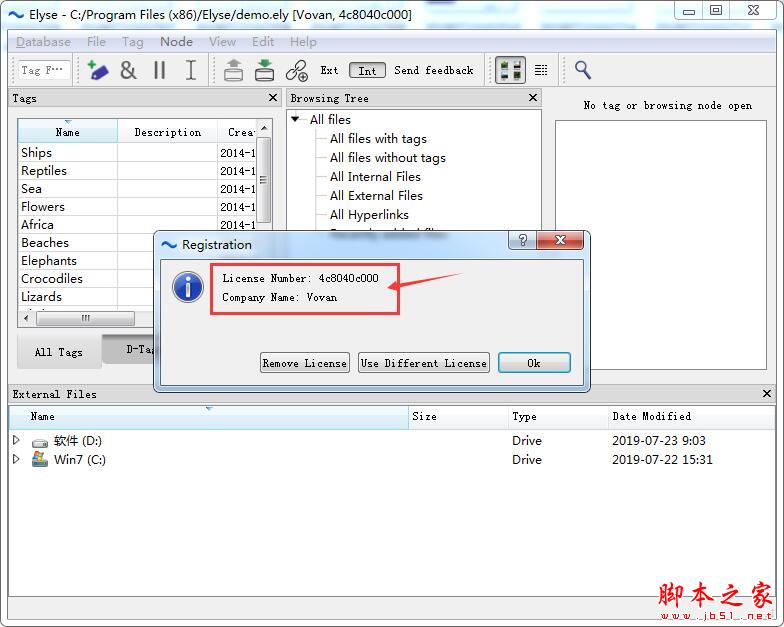Select the double-bar OR filter icon

pyautogui.click(x=160, y=70)
